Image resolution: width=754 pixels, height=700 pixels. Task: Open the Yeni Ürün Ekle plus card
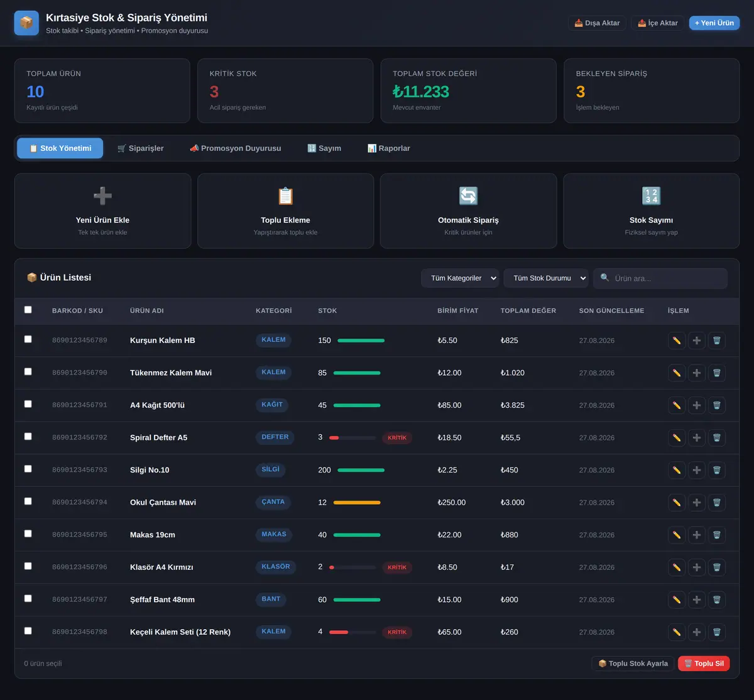click(102, 211)
